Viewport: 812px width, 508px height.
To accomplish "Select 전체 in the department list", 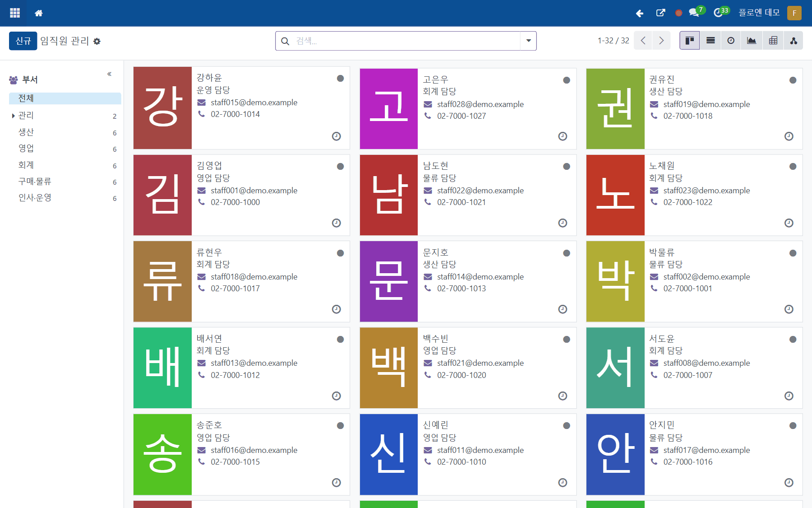I will pos(65,98).
